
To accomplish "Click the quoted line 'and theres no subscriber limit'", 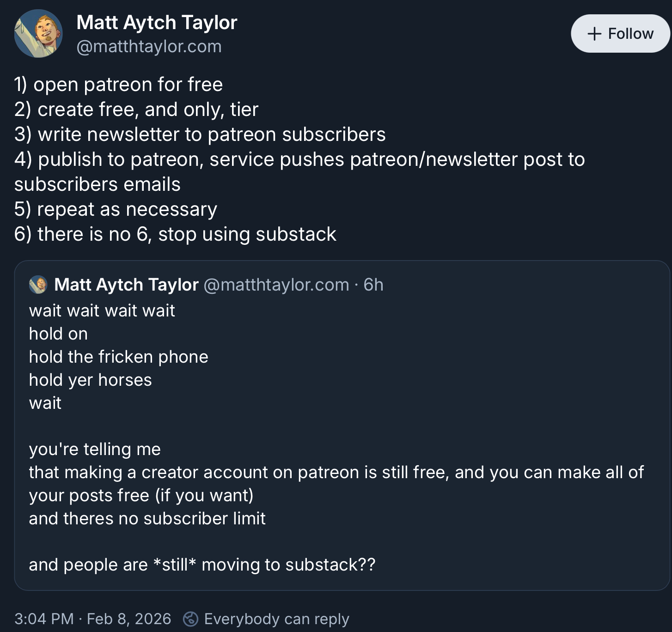I will [x=147, y=518].
